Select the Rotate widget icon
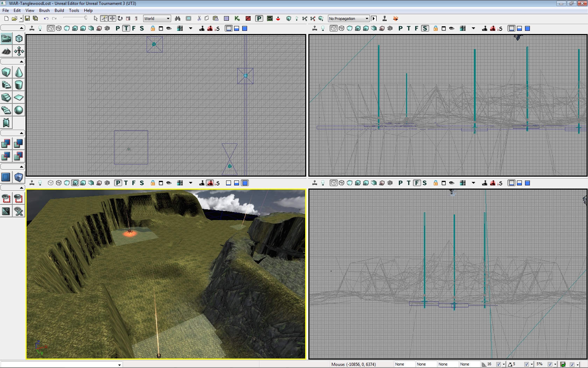 click(x=120, y=19)
